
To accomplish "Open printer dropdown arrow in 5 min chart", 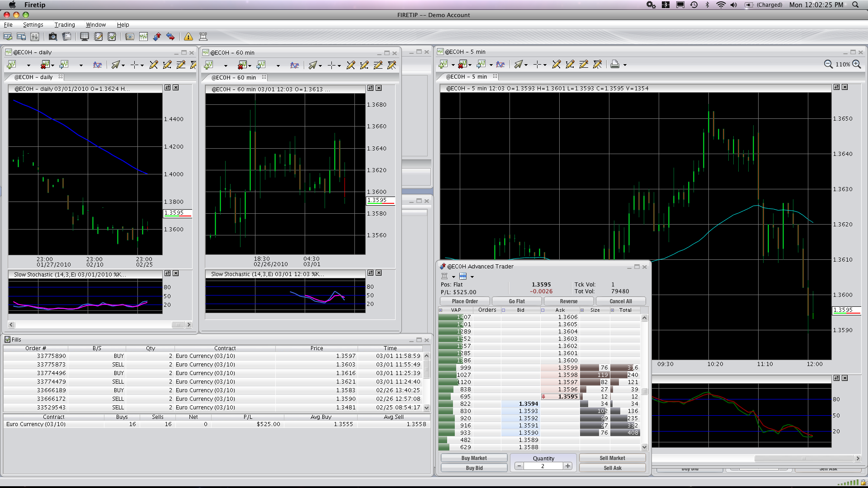I will [625, 65].
